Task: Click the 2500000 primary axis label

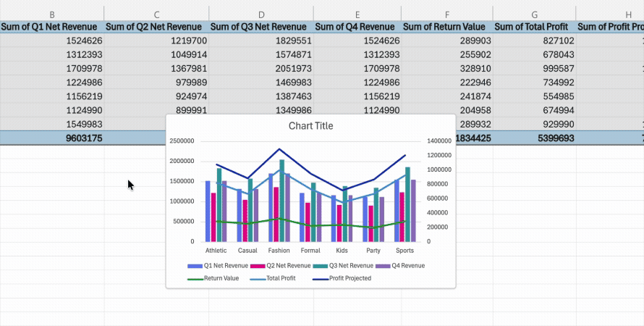Action: [182, 141]
